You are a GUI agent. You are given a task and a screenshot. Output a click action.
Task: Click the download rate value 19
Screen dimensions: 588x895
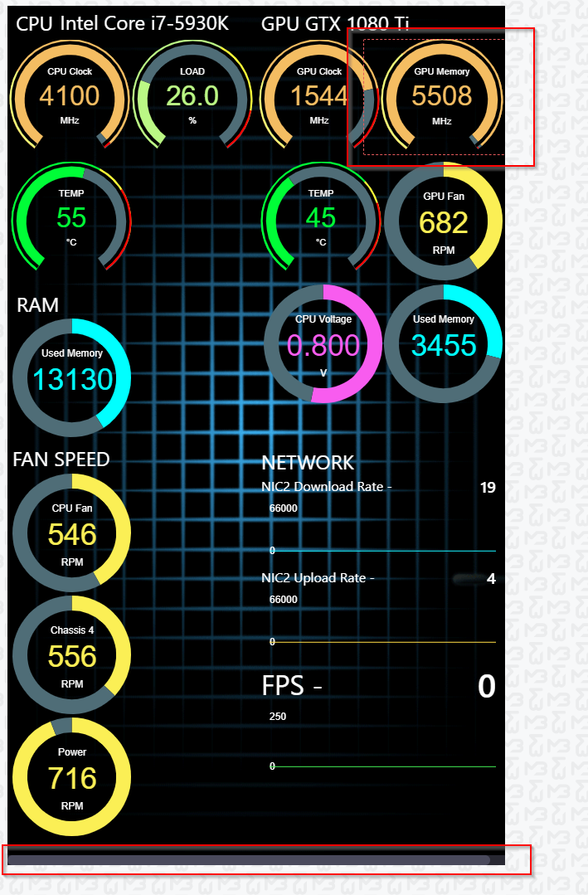point(488,488)
